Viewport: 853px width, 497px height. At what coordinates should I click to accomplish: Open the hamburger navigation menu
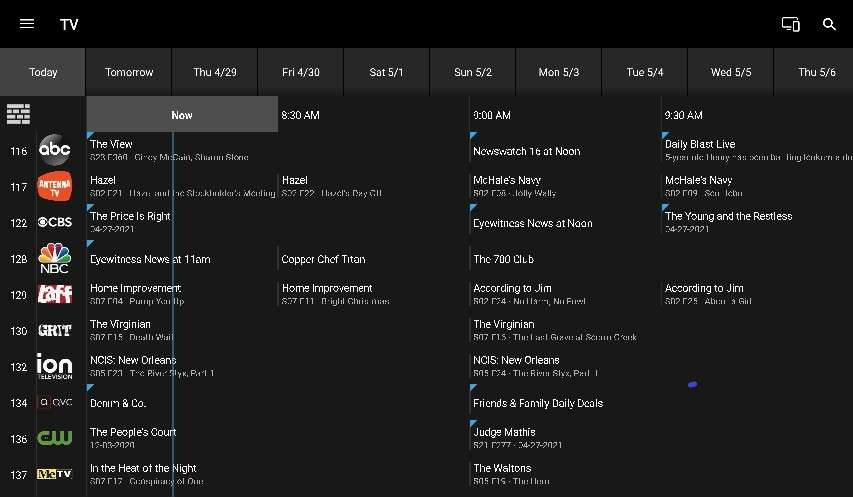[x=27, y=24]
